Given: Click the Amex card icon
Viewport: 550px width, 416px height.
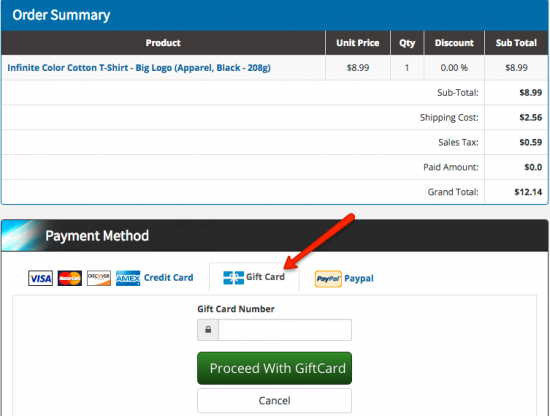Looking at the screenshot, I should (x=128, y=278).
